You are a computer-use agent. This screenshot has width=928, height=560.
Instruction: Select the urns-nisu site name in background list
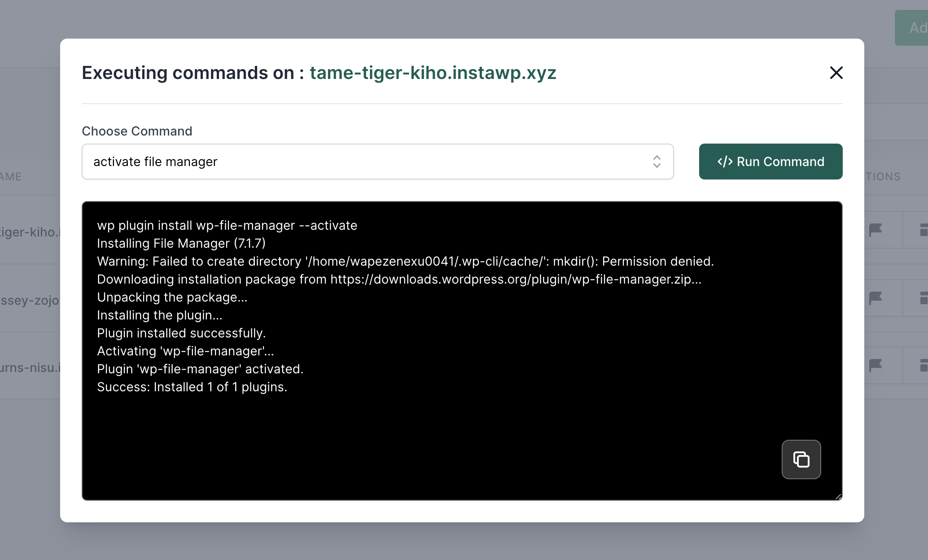click(x=30, y=367)
